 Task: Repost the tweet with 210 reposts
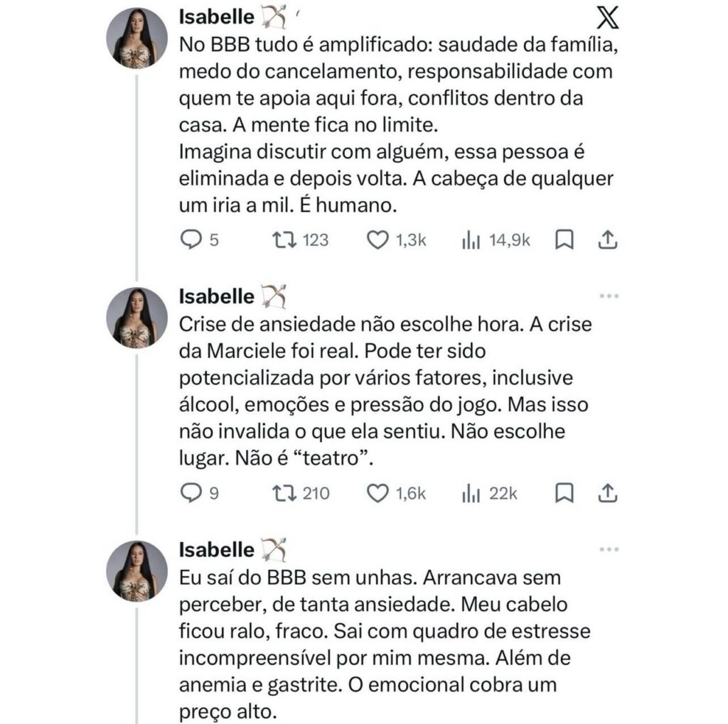pos(283,493)
